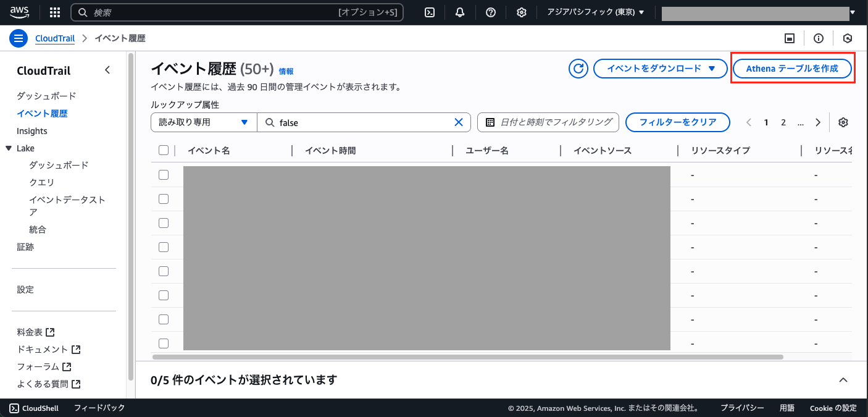Toggle the select-all events checkbox
868x417 pixels.
tap(164, 150)
